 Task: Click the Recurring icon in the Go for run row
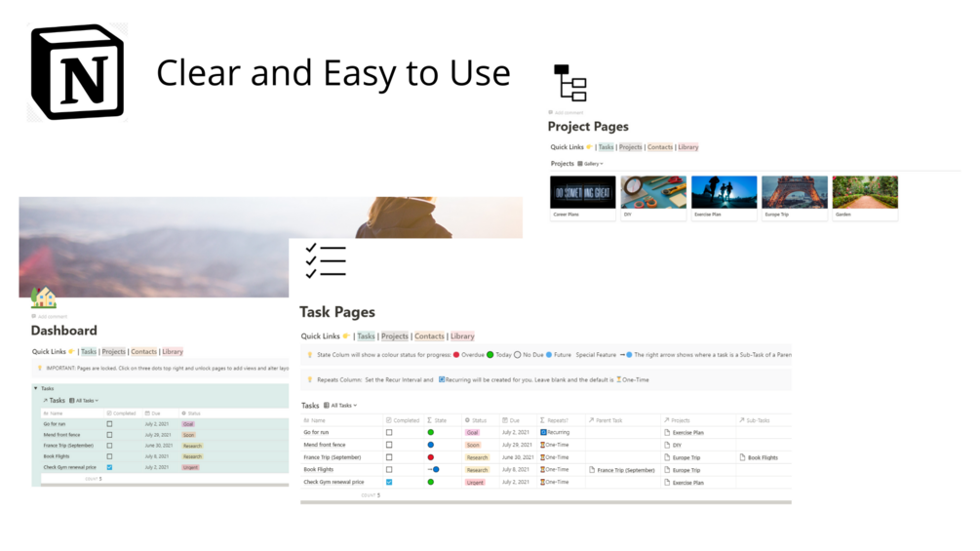[x=543, y=432]
